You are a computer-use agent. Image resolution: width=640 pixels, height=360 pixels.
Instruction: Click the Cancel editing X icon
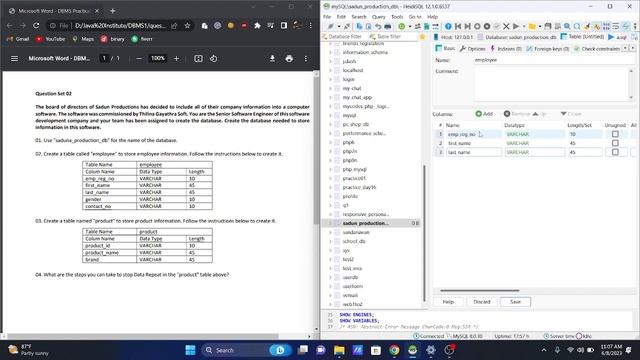point(506,26)
